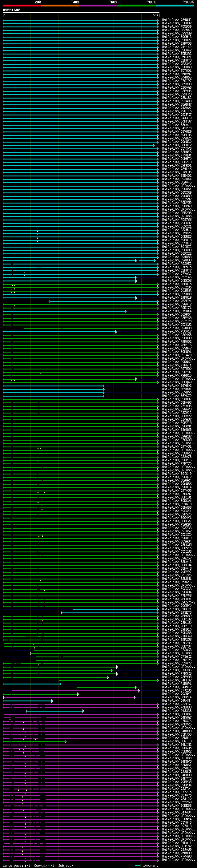Click the cyan alignment bar for UniRef100_B0FBL2
Screen dimensions: 197x868
[x=79, y=146]
